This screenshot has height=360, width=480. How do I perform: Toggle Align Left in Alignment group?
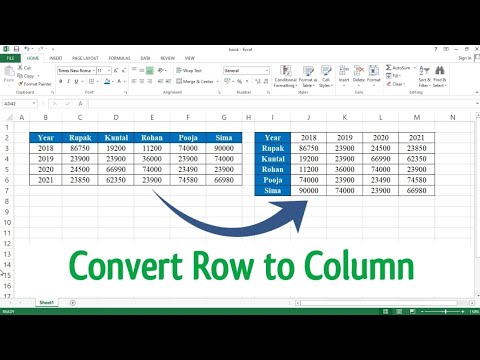[134, 81]
